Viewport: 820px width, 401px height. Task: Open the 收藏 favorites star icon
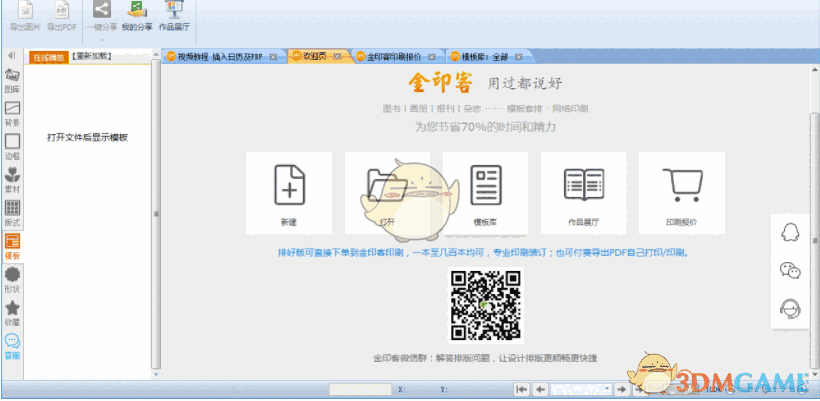click(13, 313)
